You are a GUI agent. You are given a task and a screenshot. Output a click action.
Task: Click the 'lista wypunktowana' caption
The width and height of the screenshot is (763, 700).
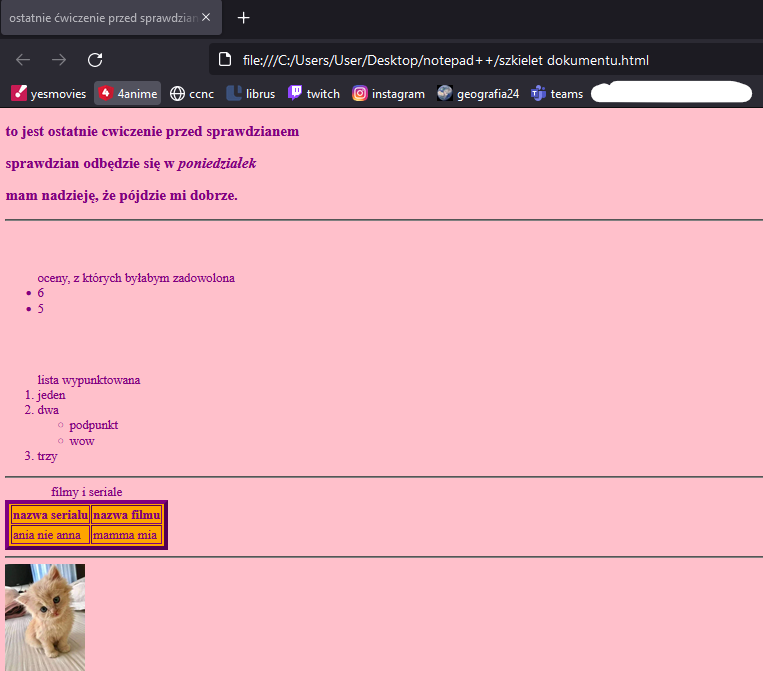(x=89, y=380)
